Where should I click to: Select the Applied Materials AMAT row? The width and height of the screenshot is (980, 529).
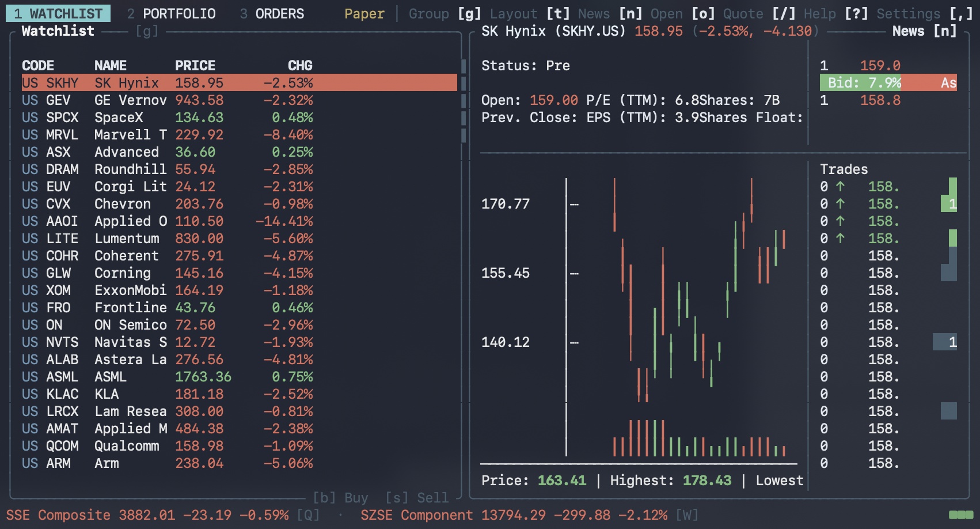click(240, 428)
